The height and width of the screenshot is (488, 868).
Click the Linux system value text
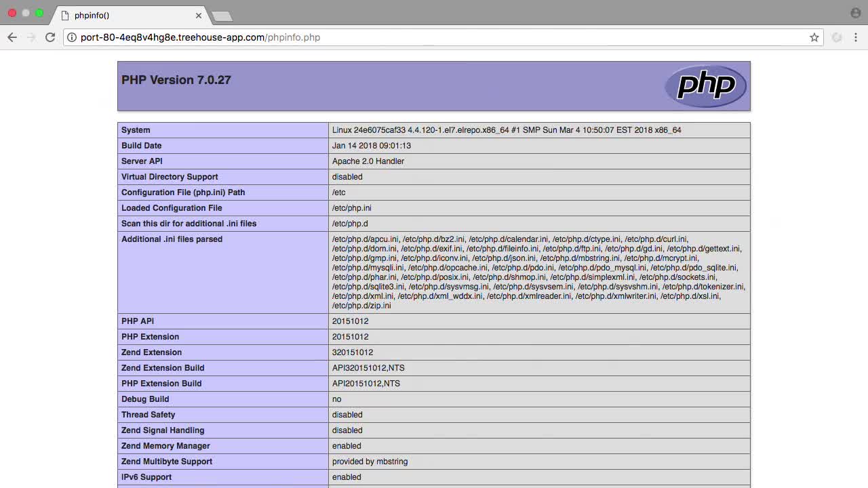[x=507, y=130]
